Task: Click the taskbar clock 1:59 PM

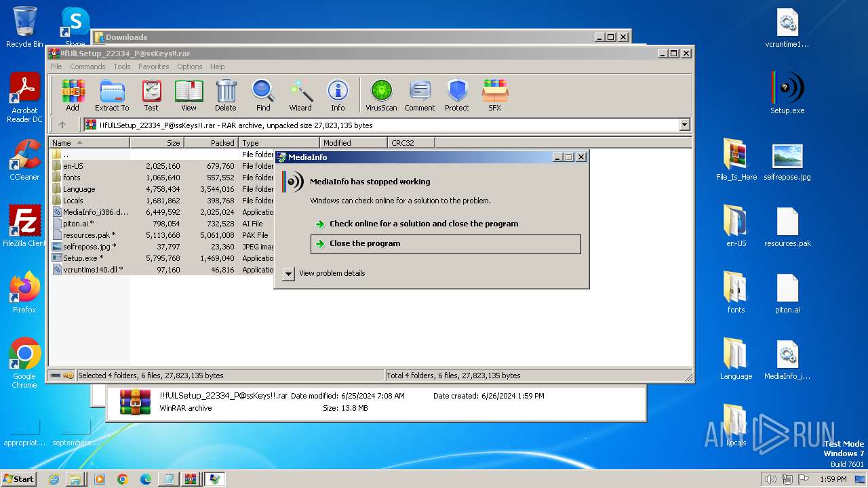Action: [x=833, y=479]
